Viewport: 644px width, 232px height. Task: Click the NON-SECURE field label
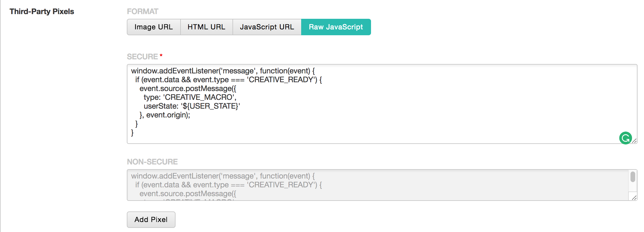(152, 162)
